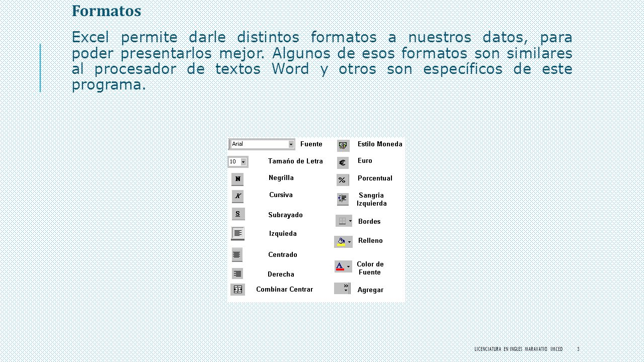Click inside the Arial font name field
Screen dimensions: 644x362
coord(259,144)
